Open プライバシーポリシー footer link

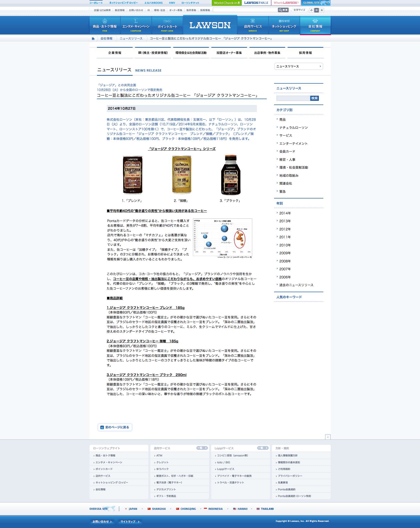click(x=290, y=476)
